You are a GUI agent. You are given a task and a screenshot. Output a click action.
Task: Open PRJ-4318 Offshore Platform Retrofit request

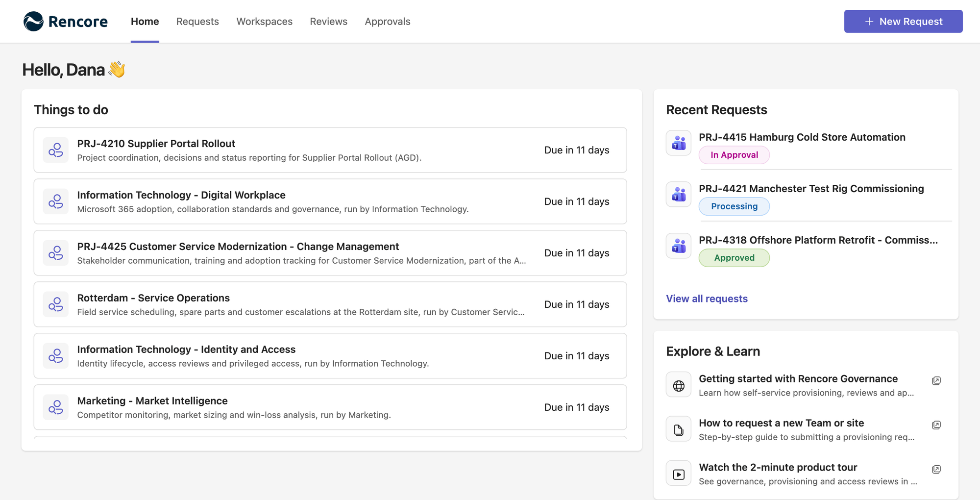pos(818,240)
